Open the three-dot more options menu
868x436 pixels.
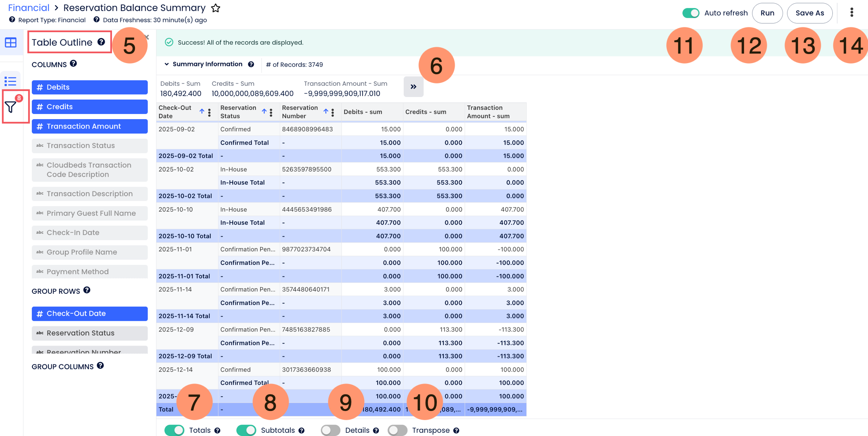click(851, 13)
